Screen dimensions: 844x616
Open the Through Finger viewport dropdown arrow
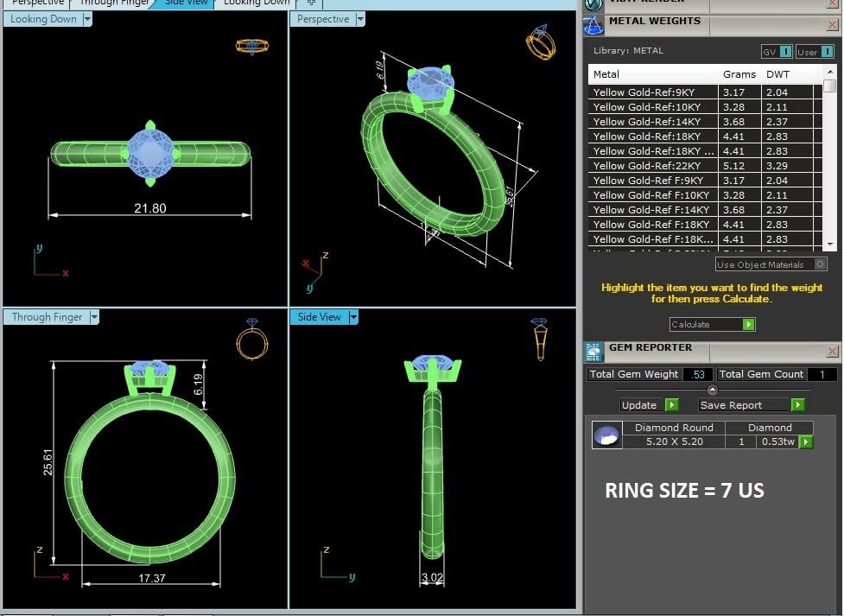[x=94, y=317]
